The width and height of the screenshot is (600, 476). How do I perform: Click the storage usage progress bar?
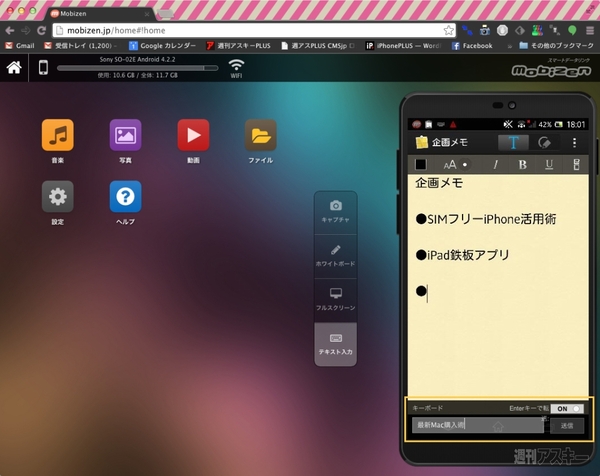click(x=137, y=68)
